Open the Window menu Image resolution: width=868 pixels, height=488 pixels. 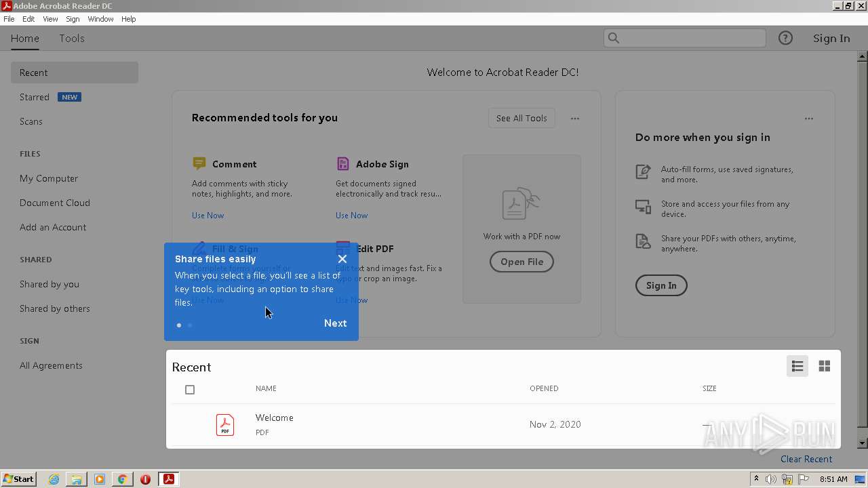click(x=100, y=19)
